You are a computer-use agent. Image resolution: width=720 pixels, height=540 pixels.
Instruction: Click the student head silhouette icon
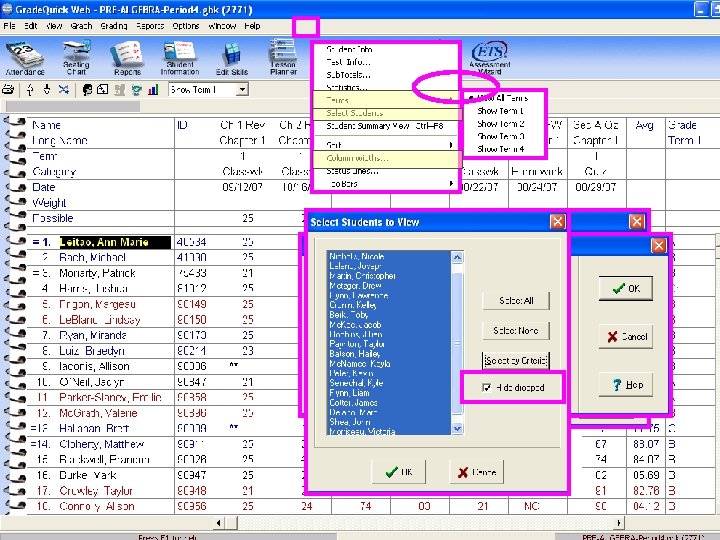click(x=87, y=90)
